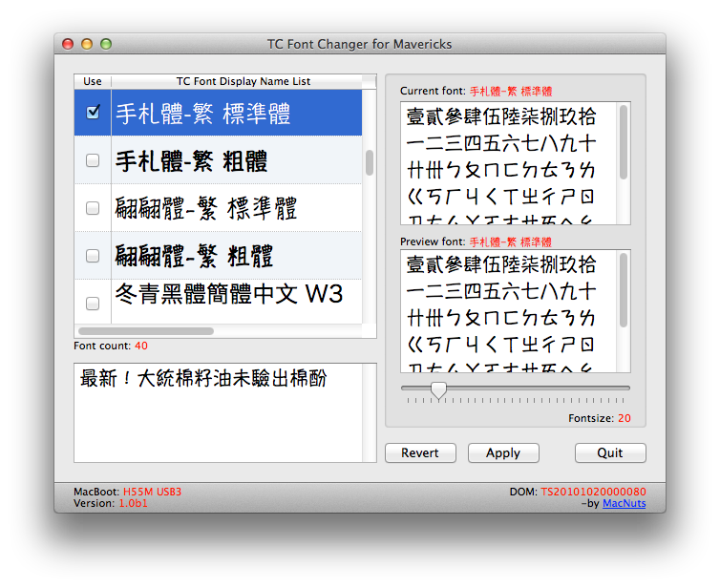
Task: Minimize window with yellow button
Action: pos(87,44)
